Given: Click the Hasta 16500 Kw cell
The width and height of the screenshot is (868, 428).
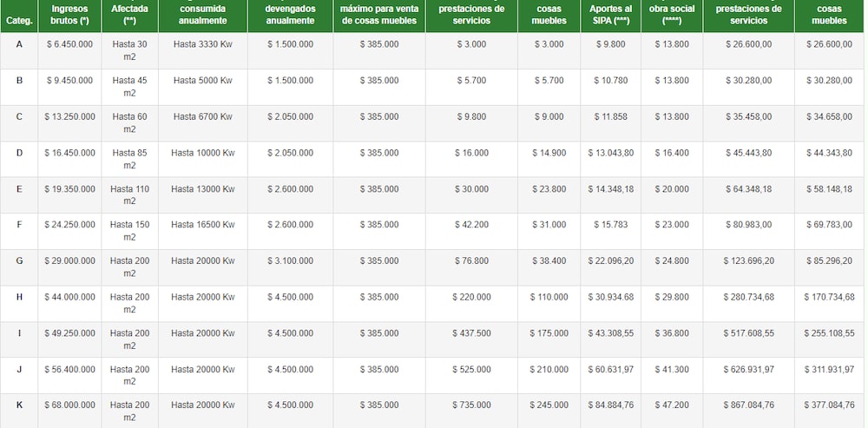Looking at the screenshot, I should click(202, 225).
